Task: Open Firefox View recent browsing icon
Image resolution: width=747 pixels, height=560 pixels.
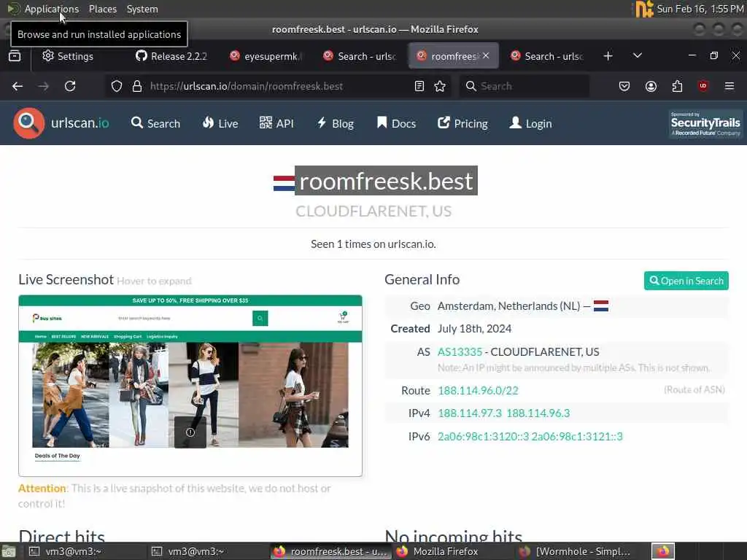Action: 15,56
